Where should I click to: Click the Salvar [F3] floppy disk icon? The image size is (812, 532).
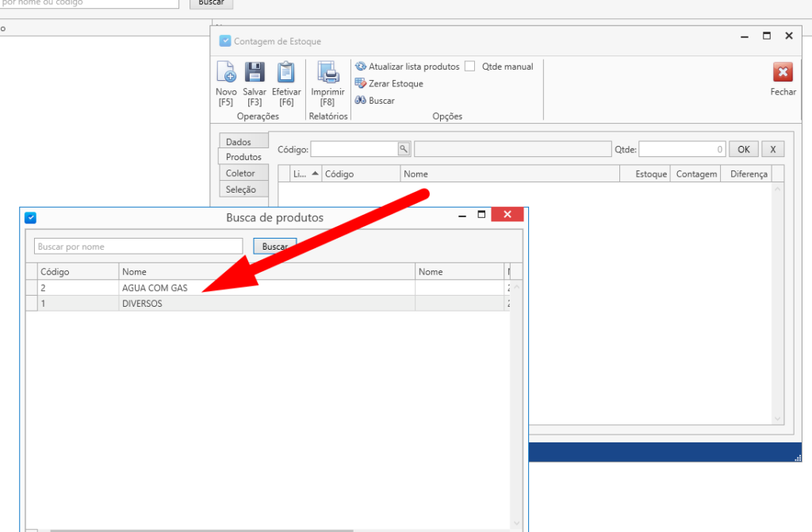(255, 73)
